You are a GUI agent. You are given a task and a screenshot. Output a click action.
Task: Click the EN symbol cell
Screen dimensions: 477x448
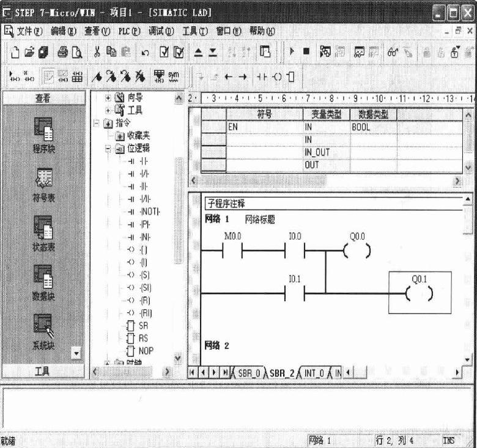tap(265, 127)
